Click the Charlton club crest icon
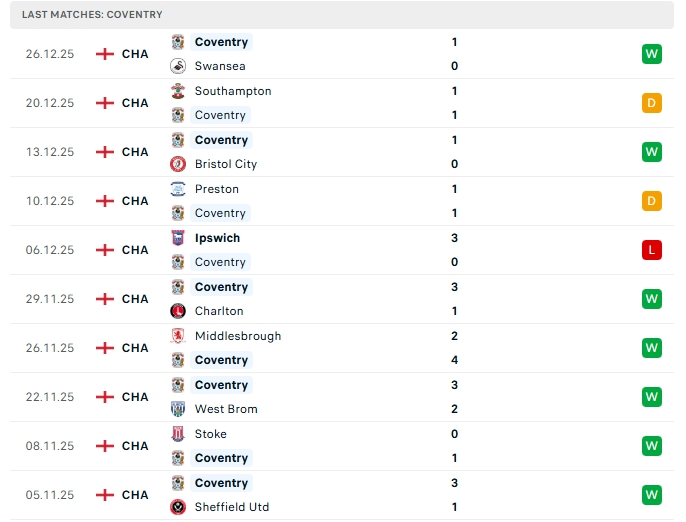Image resolution: width=686 pixels, height=522 pixels. [x=178, y=311]
